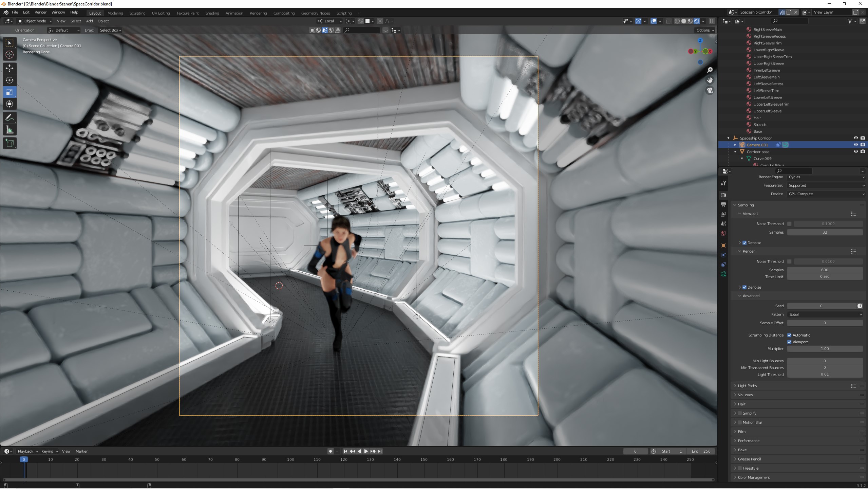Switch to the Shading workspace tab

212,13
